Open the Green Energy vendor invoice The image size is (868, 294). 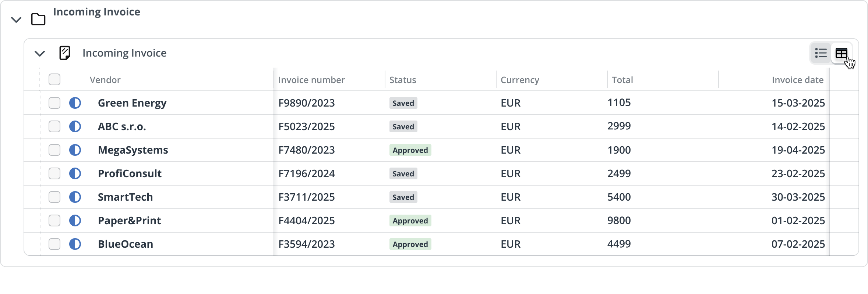pos(132,103)
